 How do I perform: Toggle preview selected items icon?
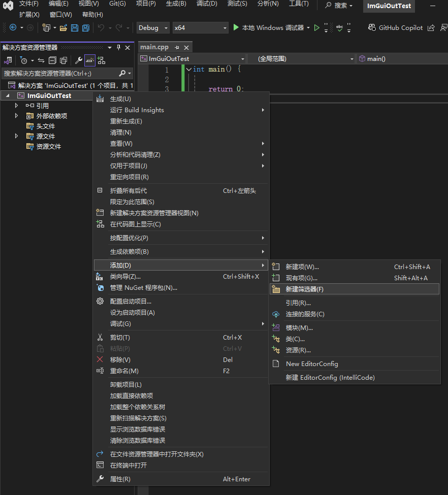(x=90, y=60)
